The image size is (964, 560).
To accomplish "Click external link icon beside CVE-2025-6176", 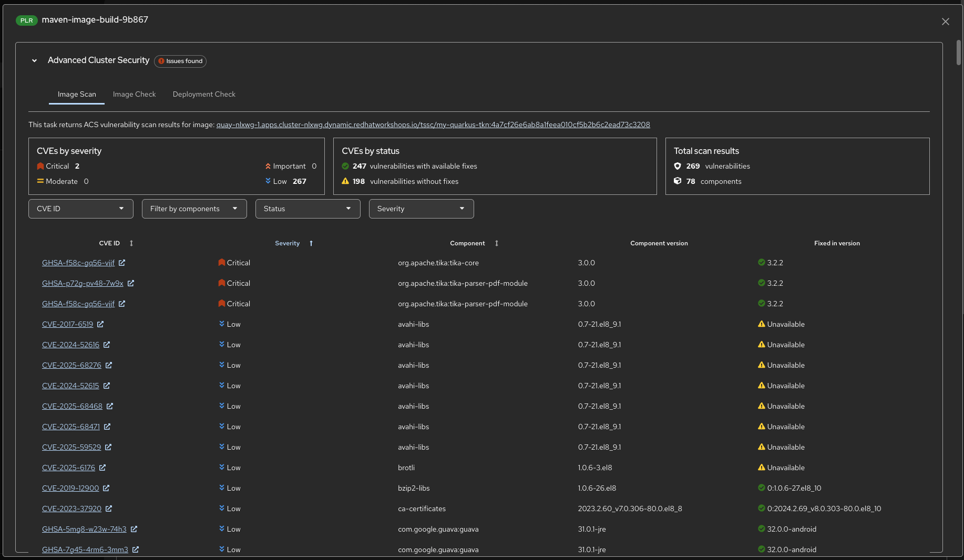I will pos(102,468).
